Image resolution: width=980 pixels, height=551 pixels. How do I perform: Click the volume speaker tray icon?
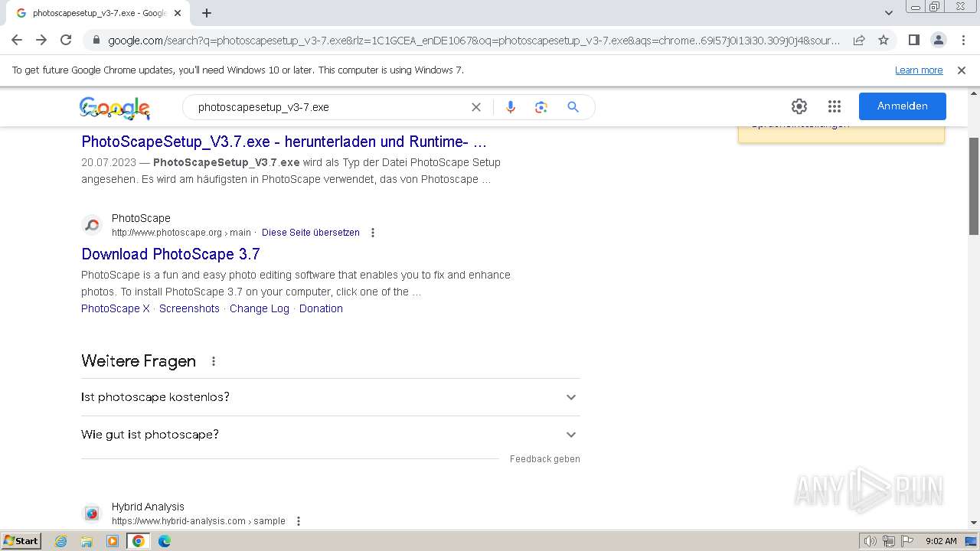tap(871, 541)
